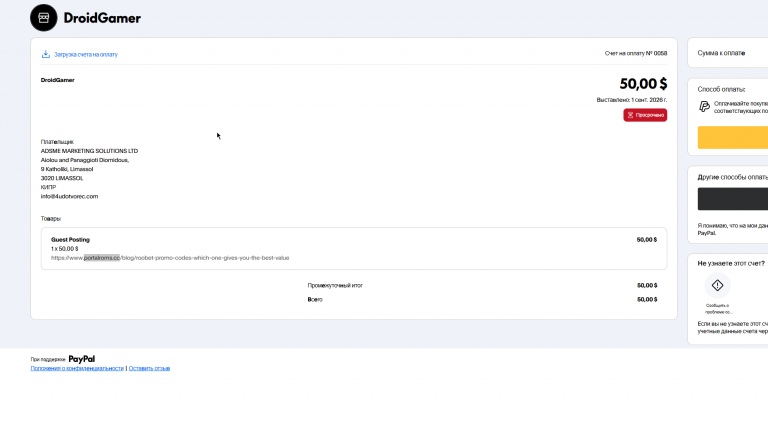Click the '3020 LIMASSOL' address line
The width and height of the screenshot is (768, 435).
62,178
